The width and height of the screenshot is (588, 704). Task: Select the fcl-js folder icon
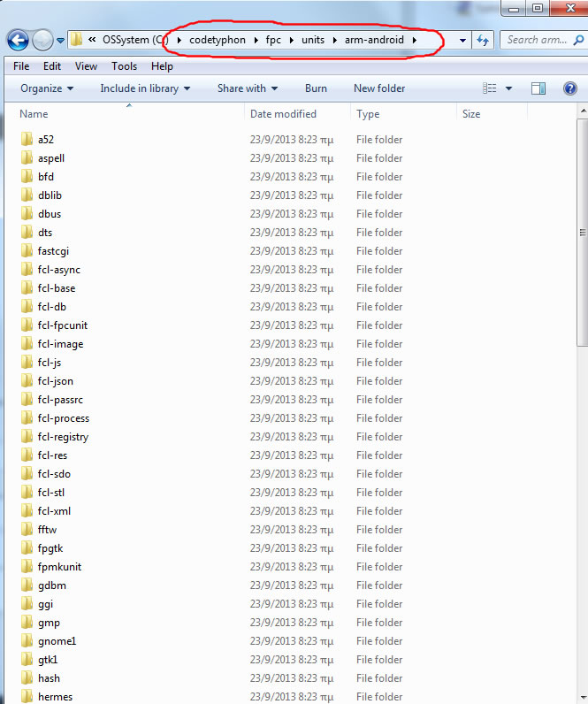point(27,362)
